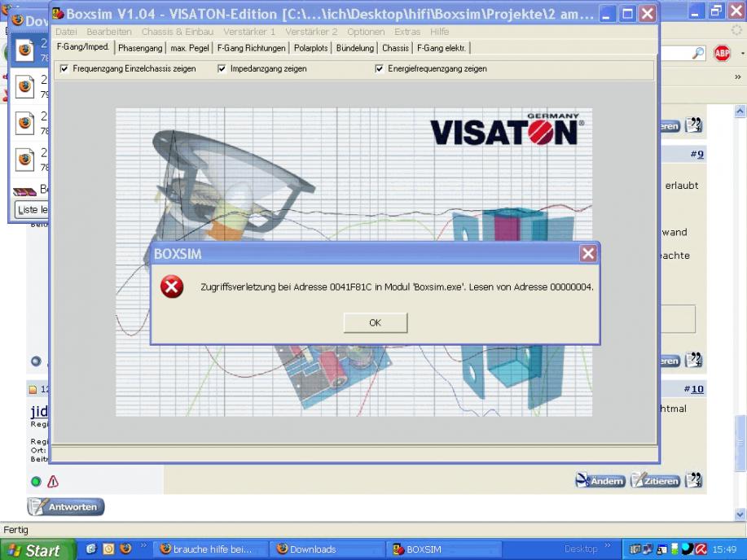This screenshot has width=747, height=560.
Task: Switch to the F-Gang/Imped. tab
Action: pyautogui.click(x=83, y=46)
